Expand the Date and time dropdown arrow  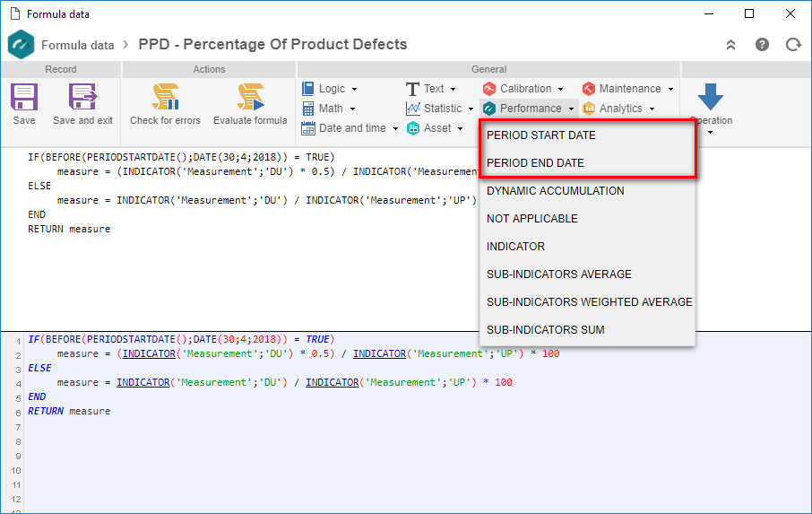(395, 128)
